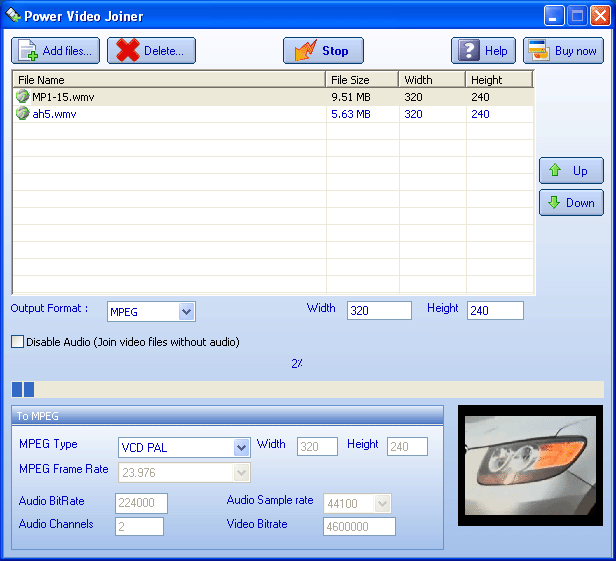616x561 pixels.
Task: Expand the MPEG Type VCD PAL dropdown
Action: [242, 447]
